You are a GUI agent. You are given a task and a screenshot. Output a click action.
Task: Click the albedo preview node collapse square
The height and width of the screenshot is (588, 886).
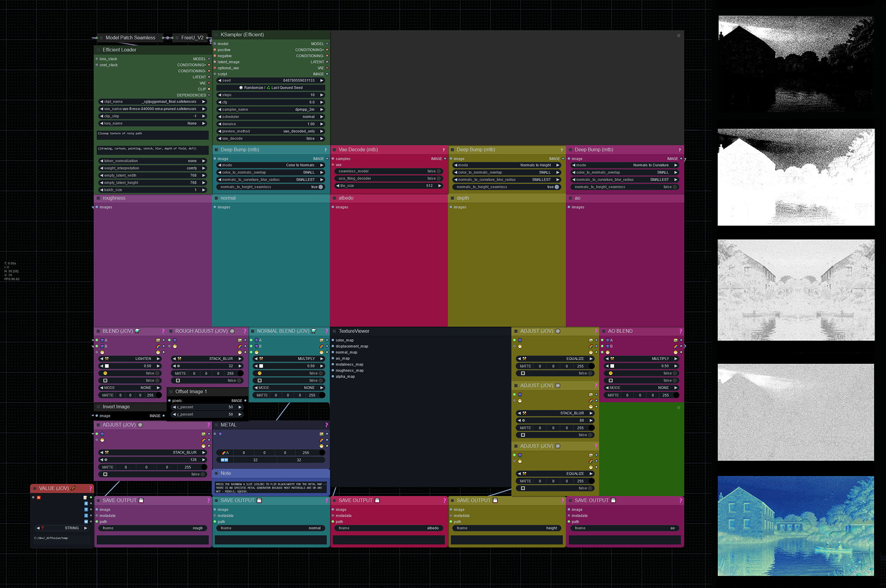[334, 198]
